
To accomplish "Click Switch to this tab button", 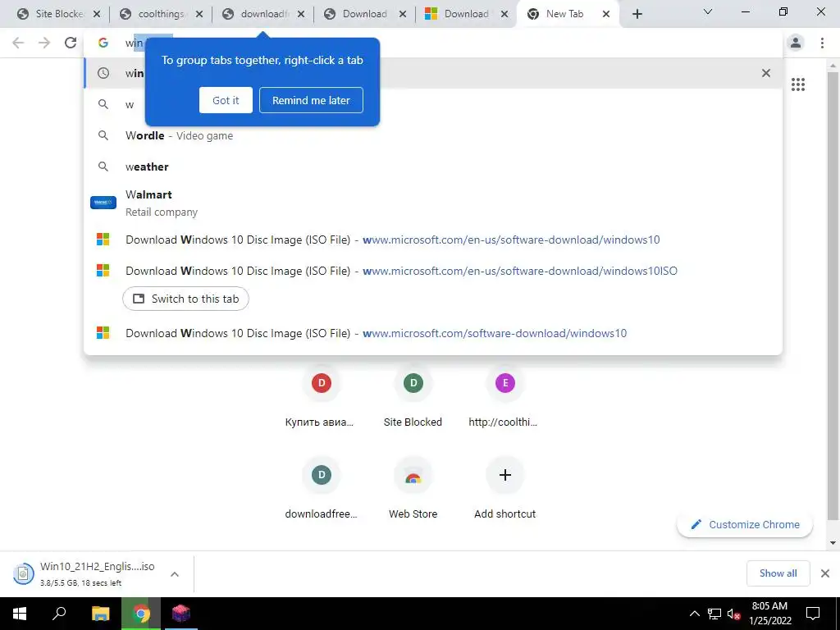I will 186,299.
